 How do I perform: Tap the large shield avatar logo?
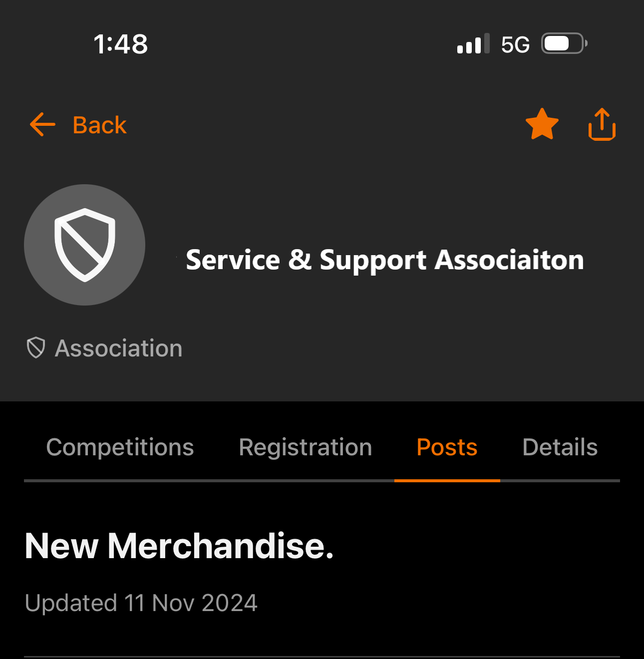tap(85, 245)
